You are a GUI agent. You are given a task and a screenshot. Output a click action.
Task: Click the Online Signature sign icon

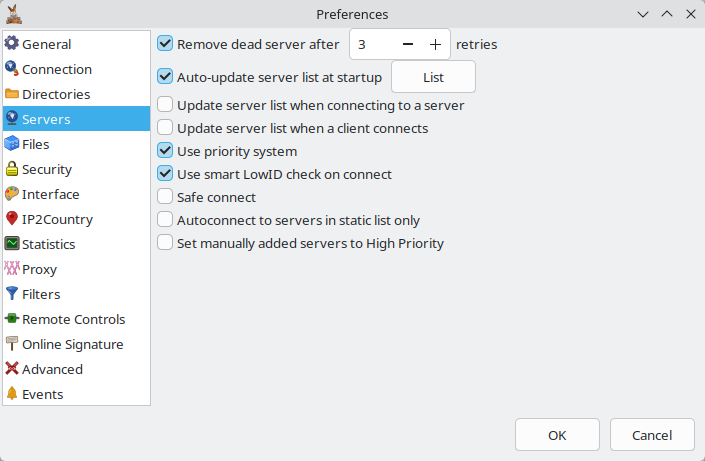coord(12,344)
